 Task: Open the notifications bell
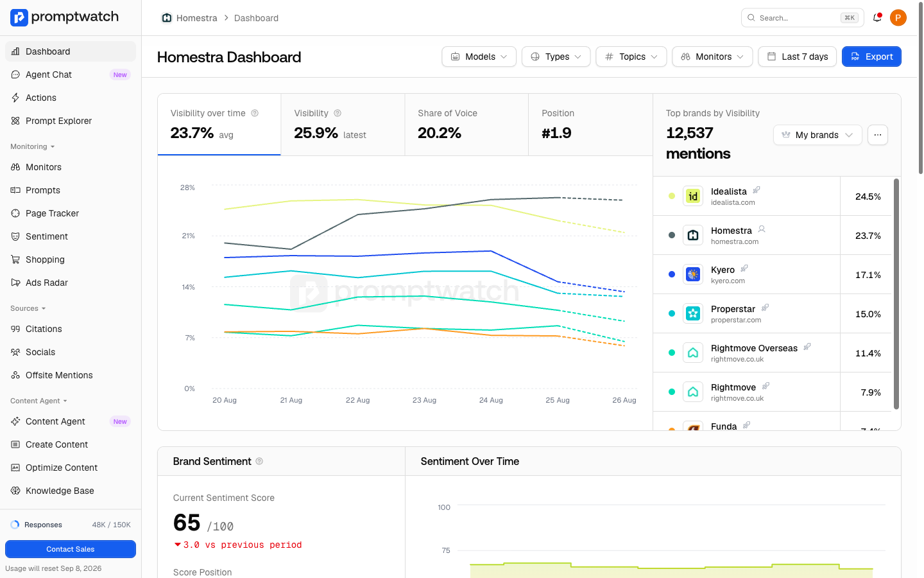tap(877, 18)
